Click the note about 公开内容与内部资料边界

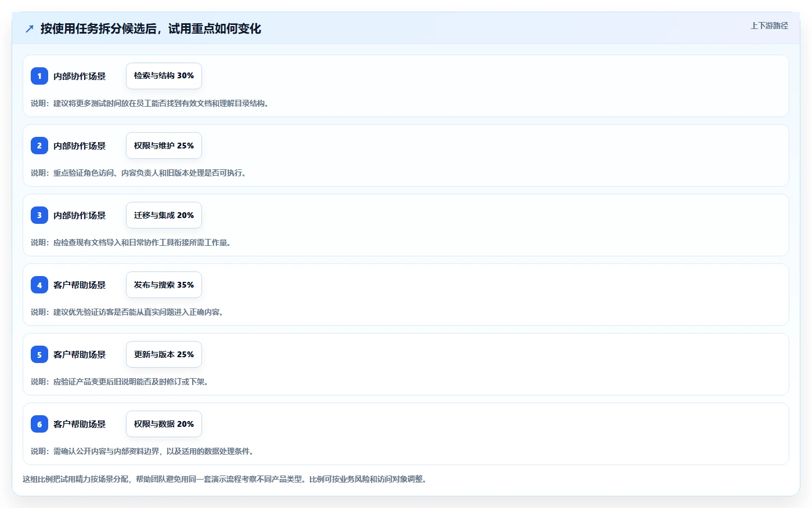[142, 451]
